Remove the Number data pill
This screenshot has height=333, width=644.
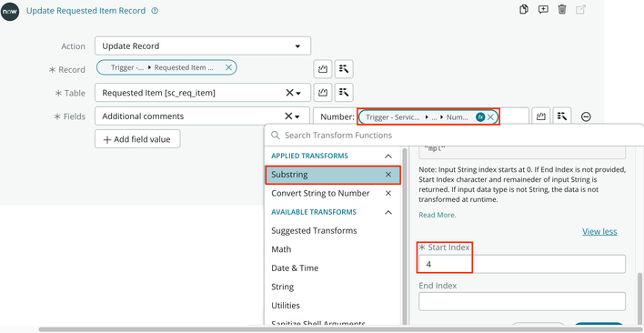tap(490, 117)
